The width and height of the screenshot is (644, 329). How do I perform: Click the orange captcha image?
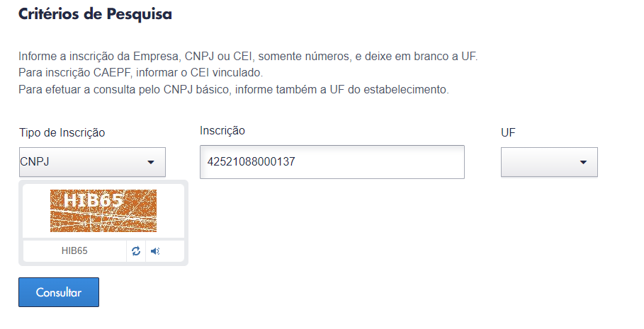pos(103,211)
